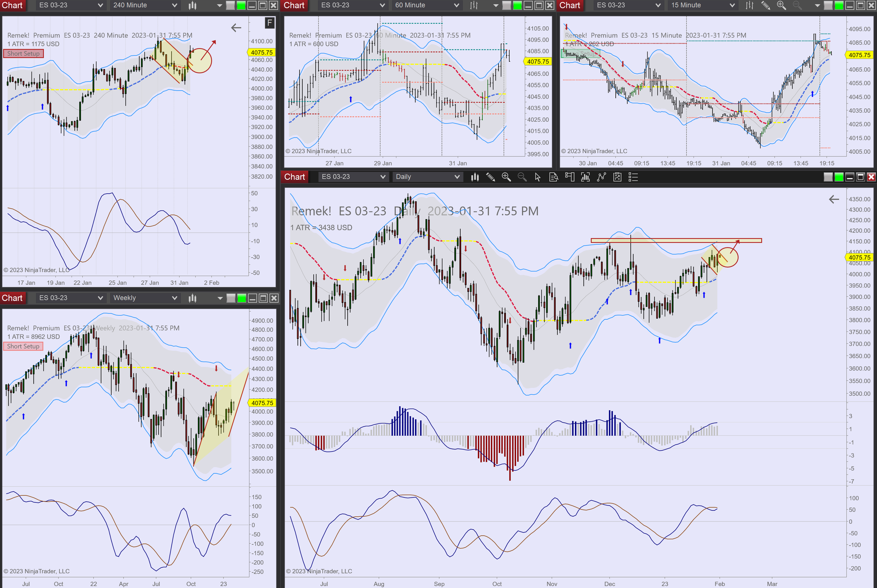
Task: Click the Chart tab of Daily window
Action: 294,176
